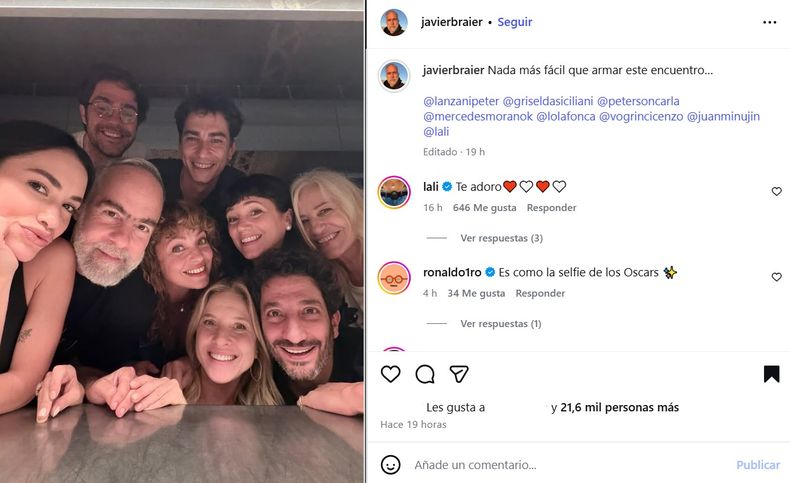Viewport: 790px width, 483px height.
Task: Open ronaldo1ro's profile picture
Action: click(x=394, y=278)
